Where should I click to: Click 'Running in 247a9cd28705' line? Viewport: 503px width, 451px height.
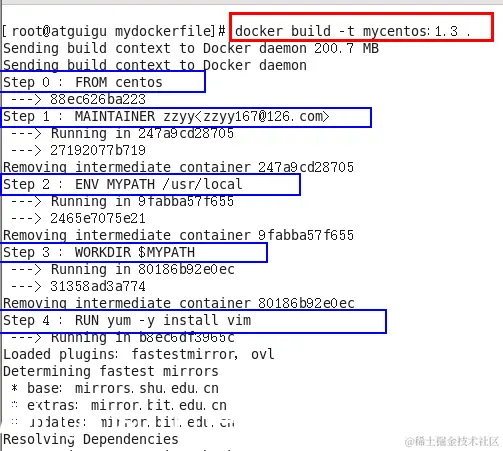click(x=122, y=133)
